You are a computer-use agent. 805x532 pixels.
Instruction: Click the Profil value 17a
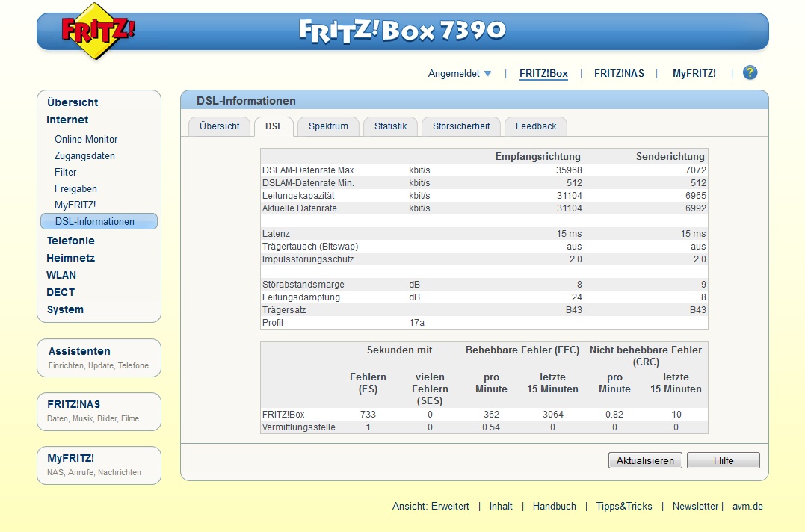coord(416,323)
